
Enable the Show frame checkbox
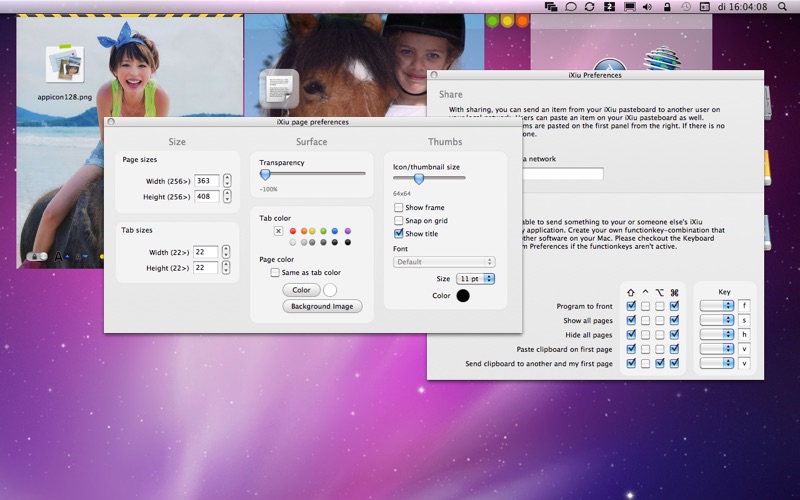(x=399, y=207)
